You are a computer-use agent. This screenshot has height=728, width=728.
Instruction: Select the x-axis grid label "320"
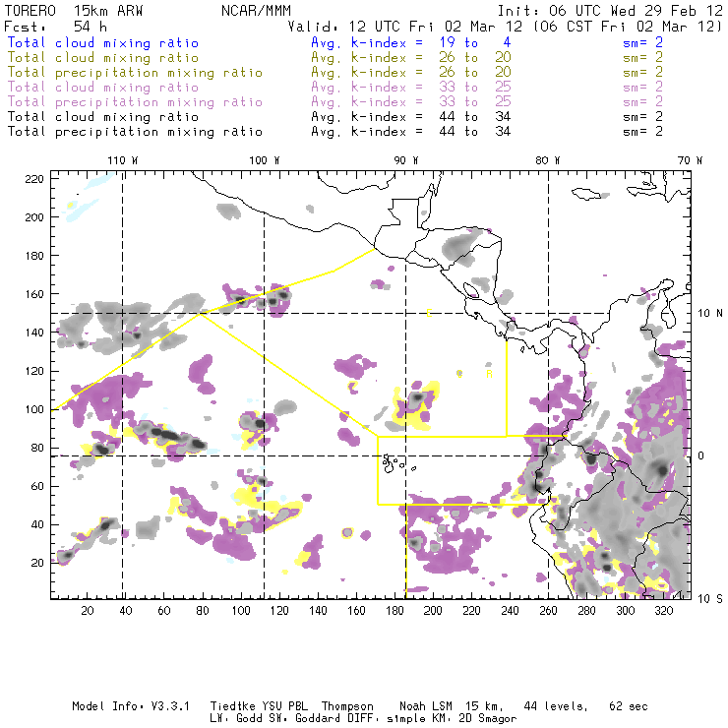[663, 611]
